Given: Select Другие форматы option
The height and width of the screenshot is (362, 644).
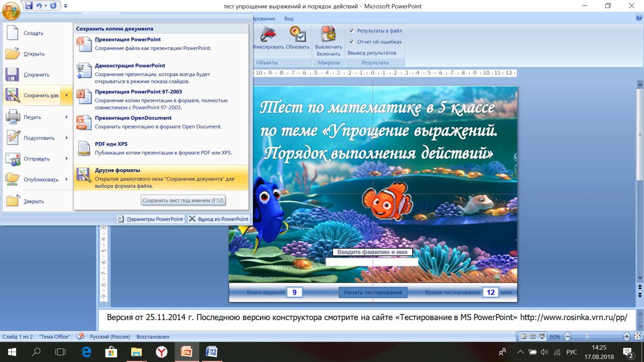Looking at the screenshot, I should (x=161, y=177).
